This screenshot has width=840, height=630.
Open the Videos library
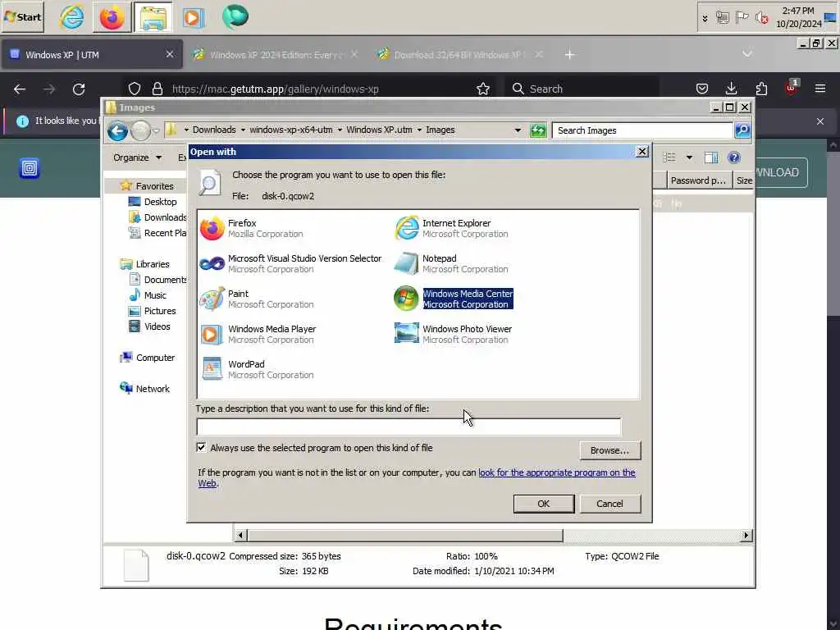pos(149,326)
